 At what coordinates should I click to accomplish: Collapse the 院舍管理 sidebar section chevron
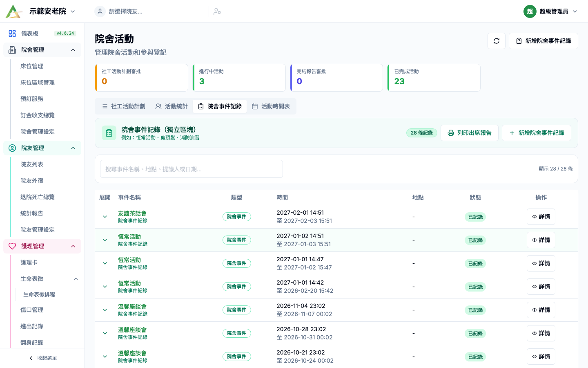tap(73, 50)
